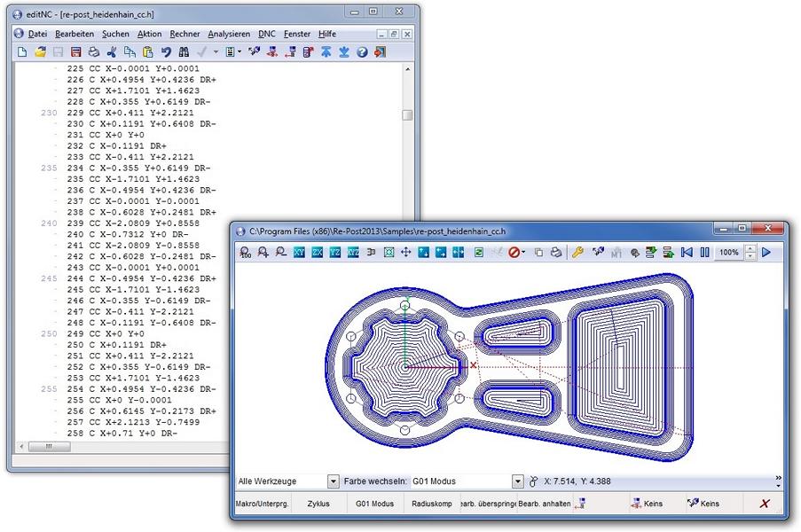Screen dimensions: 801x532
Task: Click code line 240 C X-0.7312 Y+0 DR-
Action: tap(128, 234)
